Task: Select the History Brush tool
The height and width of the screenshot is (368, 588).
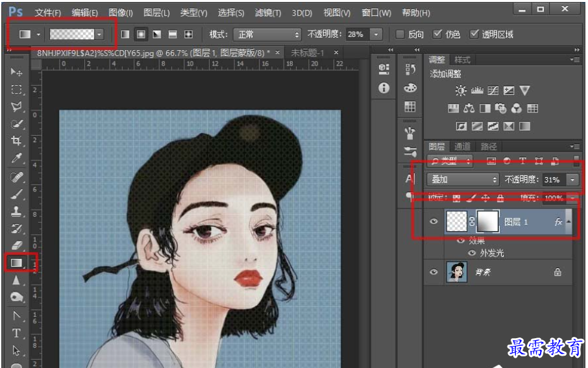Action: 16,228
